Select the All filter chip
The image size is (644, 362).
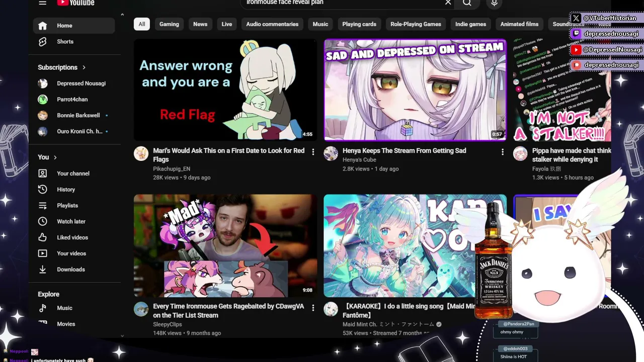(142, 24)
